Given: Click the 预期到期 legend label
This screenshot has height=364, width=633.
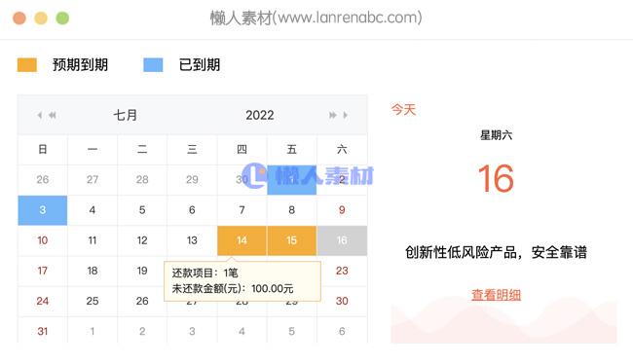Looking at the screenshot, I should [80, 65].
